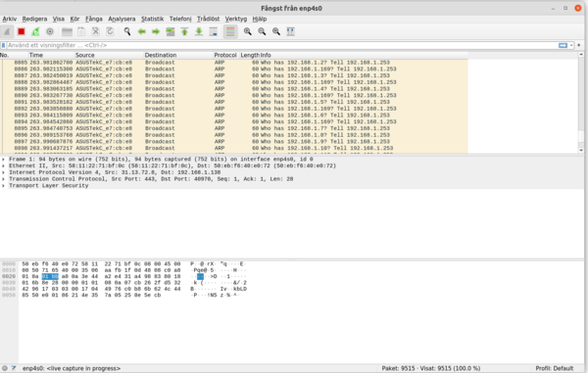This screenshot has width=588, height=373.
Task: Toggle packet list colorization
Action: tap(230, 32)
